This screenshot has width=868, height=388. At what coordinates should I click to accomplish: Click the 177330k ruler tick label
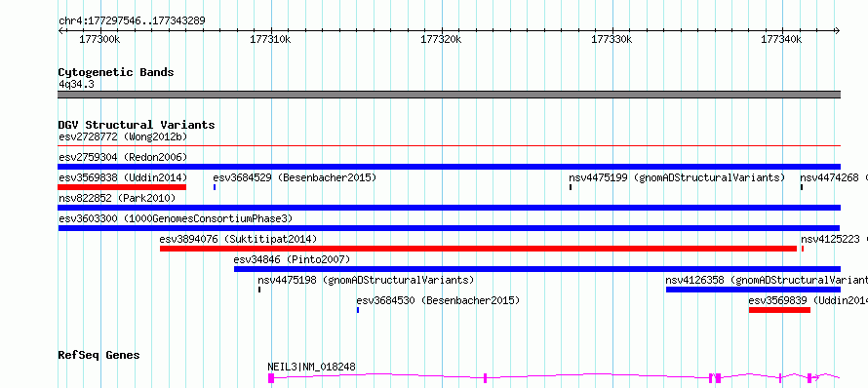612,39
